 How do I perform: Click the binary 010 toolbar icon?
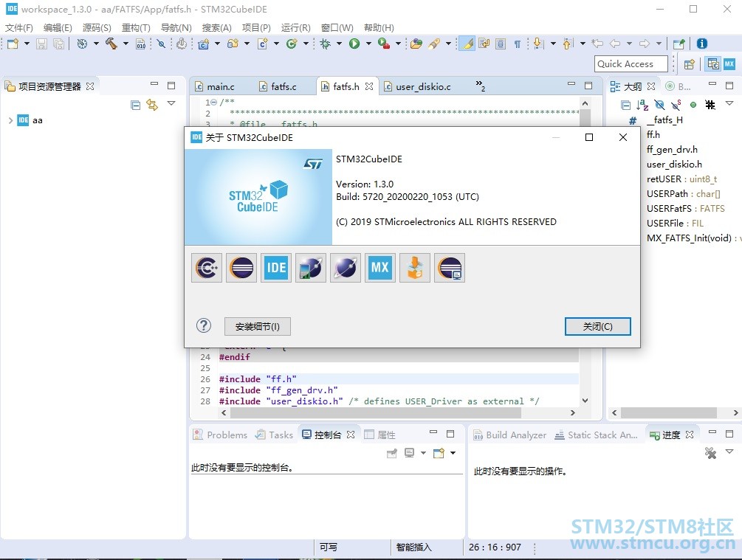pos(140,44)
